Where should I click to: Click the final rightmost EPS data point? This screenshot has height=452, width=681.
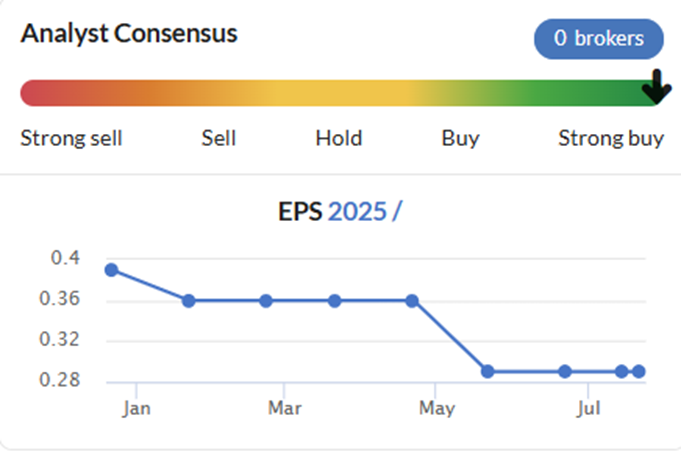tap(639, 371)
